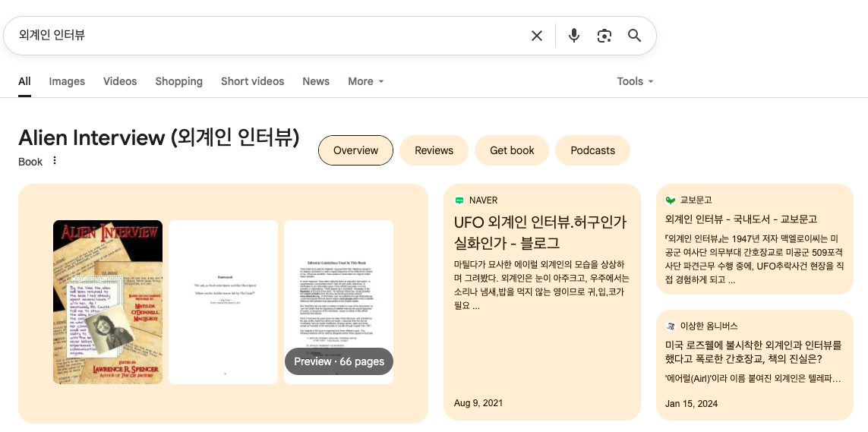
Task: Open the Alien Interview book cover thumbnail
Action: click(108, 302)
